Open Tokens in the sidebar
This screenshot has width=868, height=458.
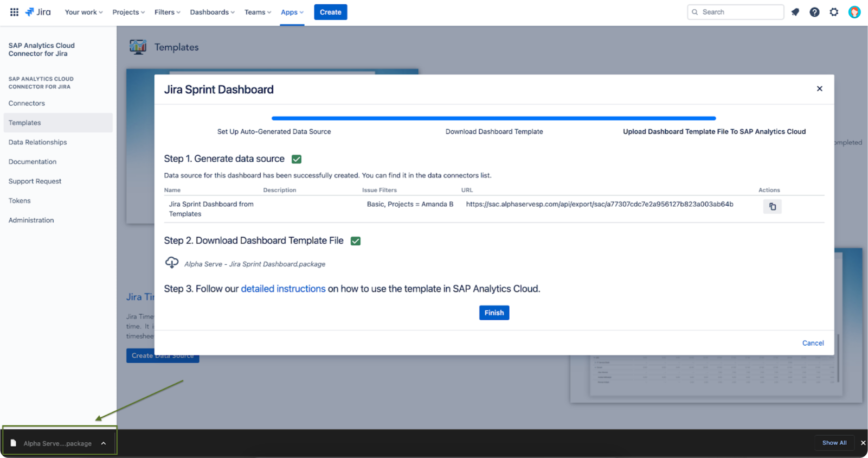[20, 201]
